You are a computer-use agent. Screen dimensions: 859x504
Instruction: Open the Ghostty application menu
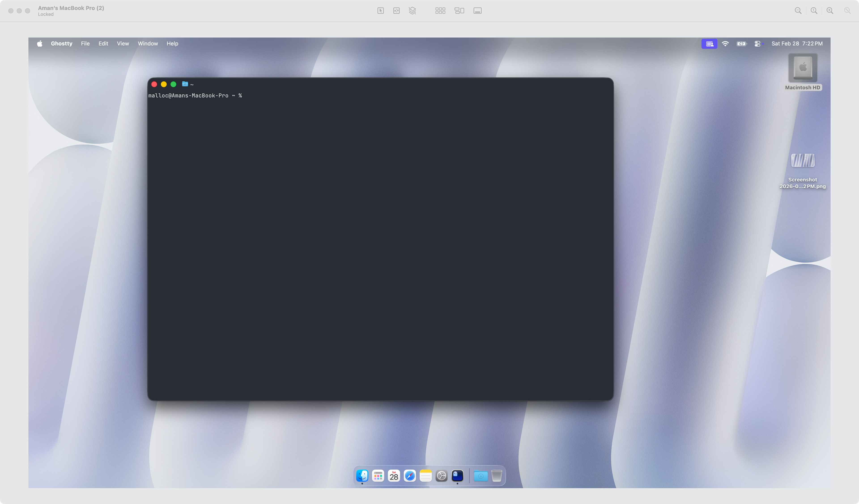coord(62,44)
